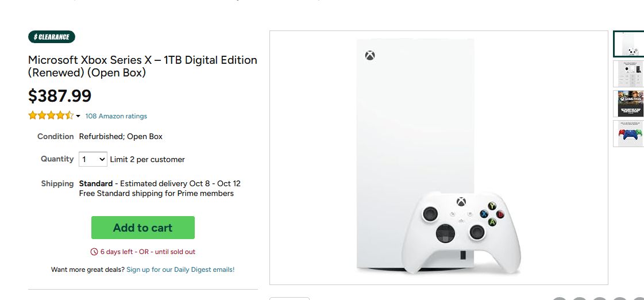Click the Microsoft Xbox Series X product title
Viewport: 644px width, 300px height.
(142, 66)
